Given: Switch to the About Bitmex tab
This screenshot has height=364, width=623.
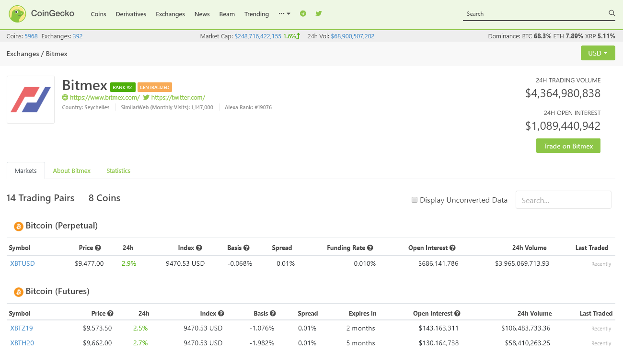Looking at the screenshot, I should pos(72,171).
